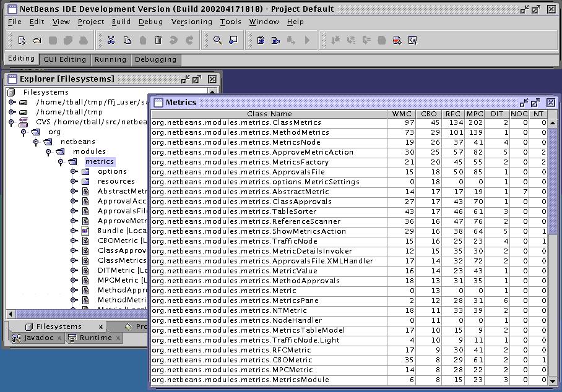Click the Cut scissors toolbar icon

[x=111, y=40]
